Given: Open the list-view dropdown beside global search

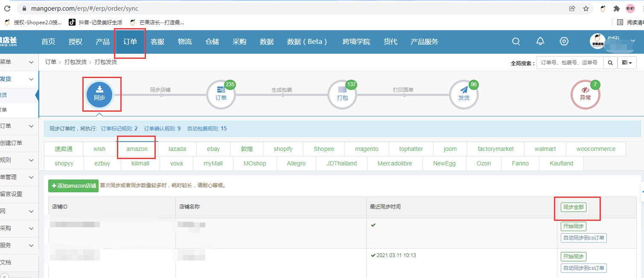Looking at the screenshot, I should [627, 63].
